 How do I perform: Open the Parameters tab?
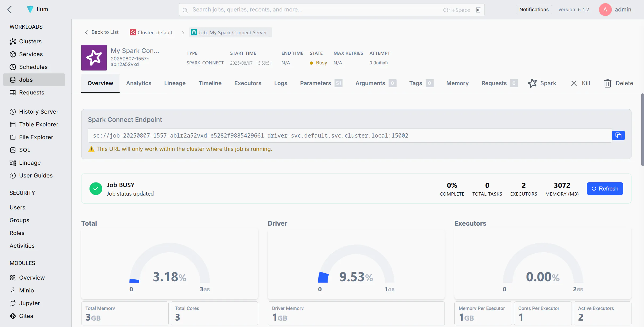[315, 83]
